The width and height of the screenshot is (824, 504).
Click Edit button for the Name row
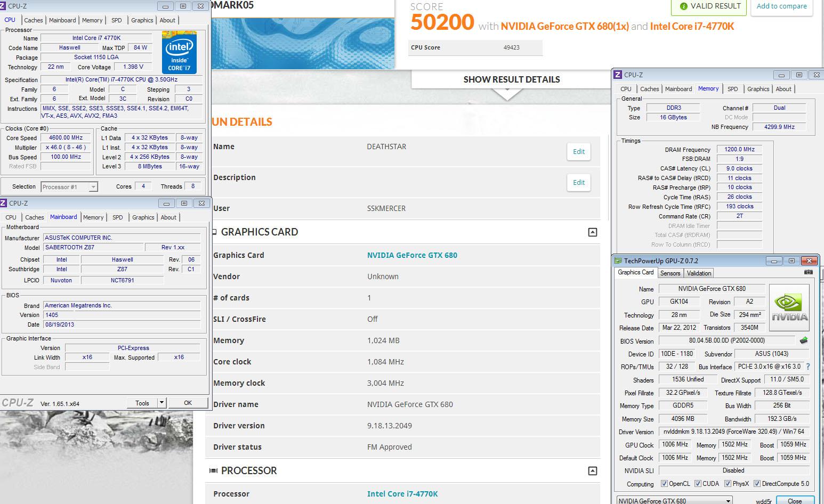[579, 152]
